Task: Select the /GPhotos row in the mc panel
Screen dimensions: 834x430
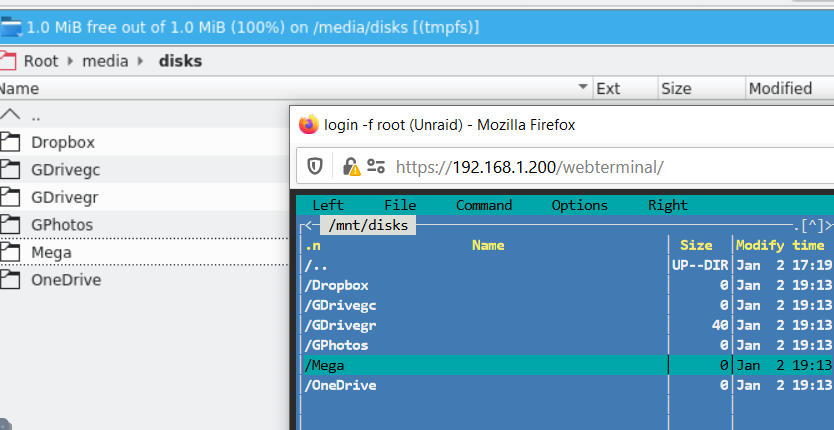Action: coord(567,345)
